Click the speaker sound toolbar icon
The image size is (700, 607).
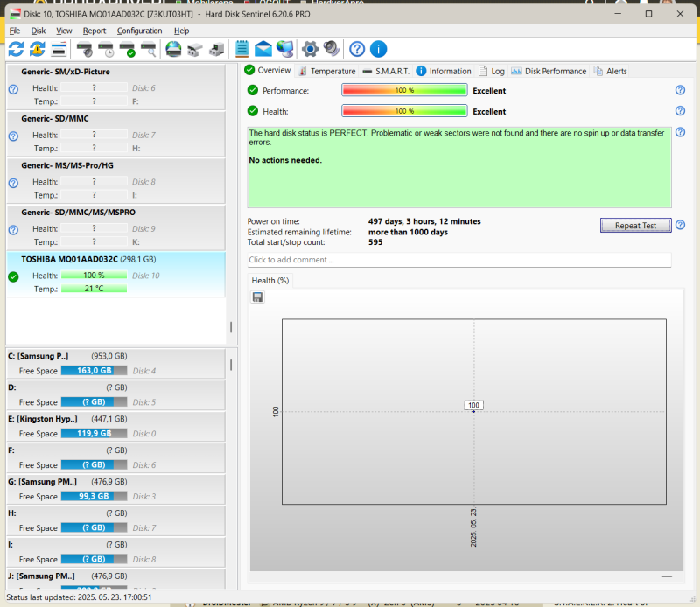[x=332, y=49]
